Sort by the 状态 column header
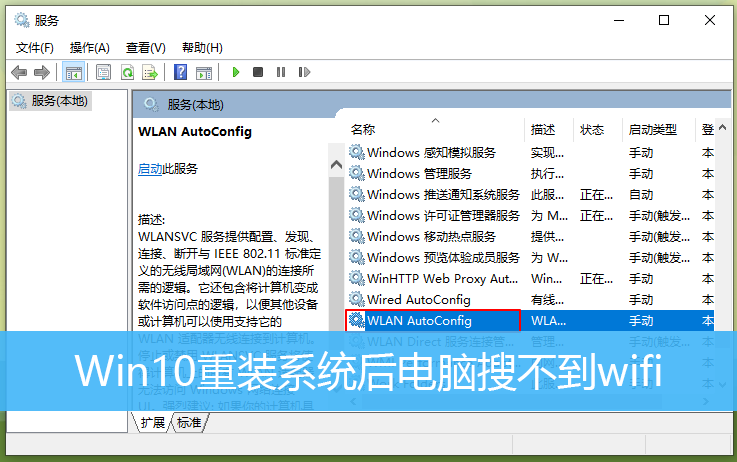 click(592, 130)
